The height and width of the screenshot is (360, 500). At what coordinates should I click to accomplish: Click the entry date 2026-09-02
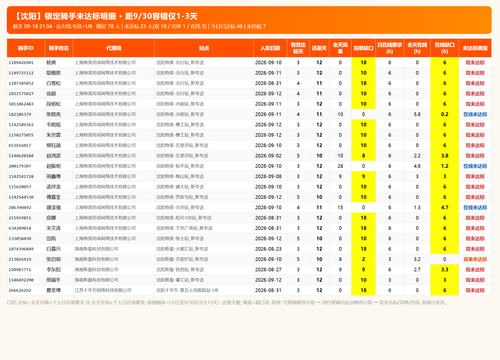point(268,156)
